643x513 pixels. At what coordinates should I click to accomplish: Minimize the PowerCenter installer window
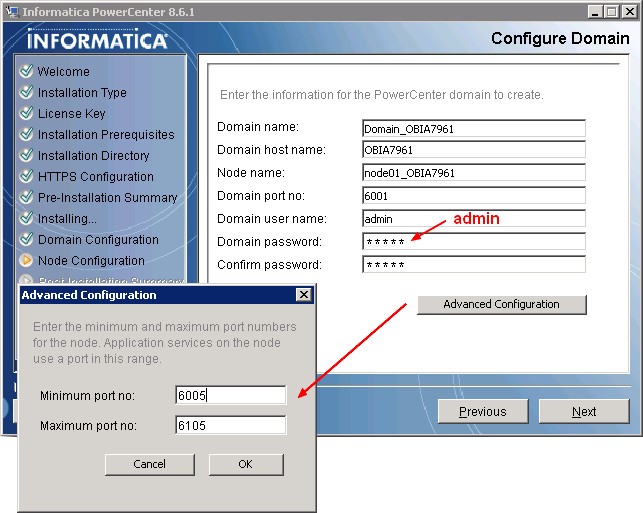[x=595, y=12]
